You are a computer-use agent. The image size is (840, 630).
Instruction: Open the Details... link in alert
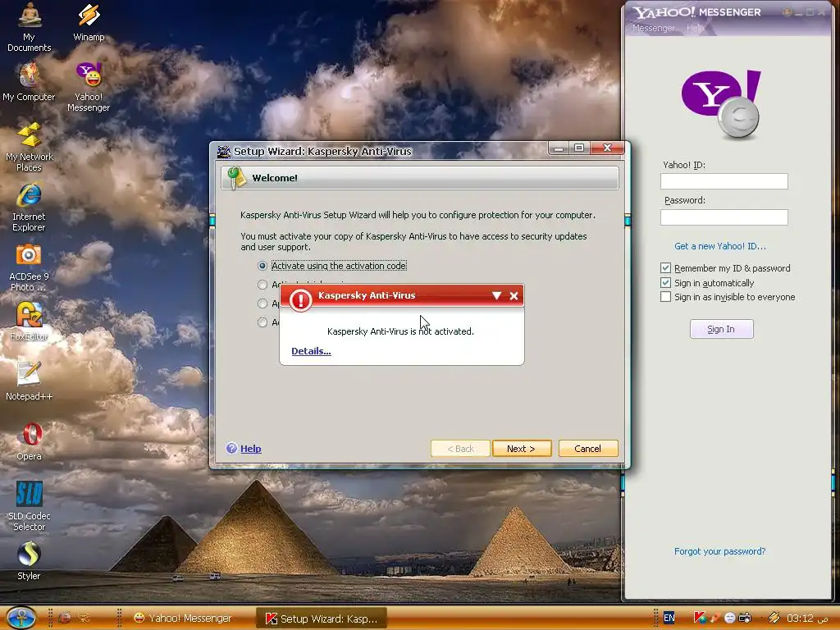click(x=311, y=351)
